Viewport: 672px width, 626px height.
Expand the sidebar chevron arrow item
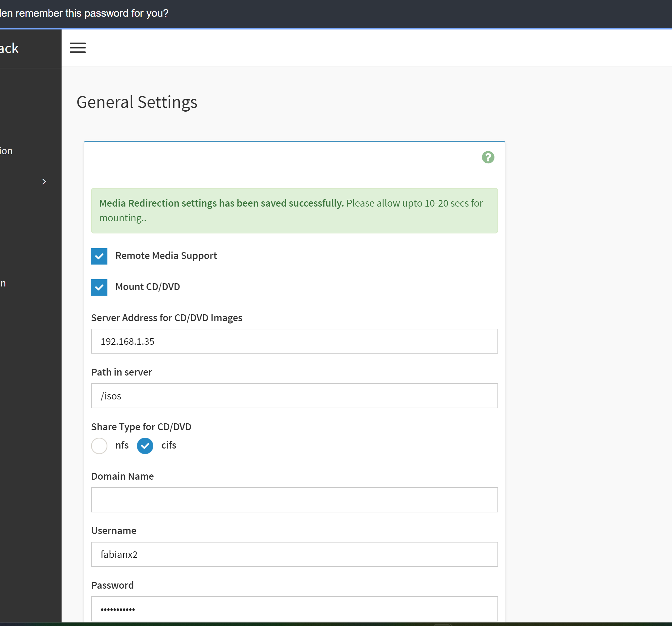coord(44,182)
